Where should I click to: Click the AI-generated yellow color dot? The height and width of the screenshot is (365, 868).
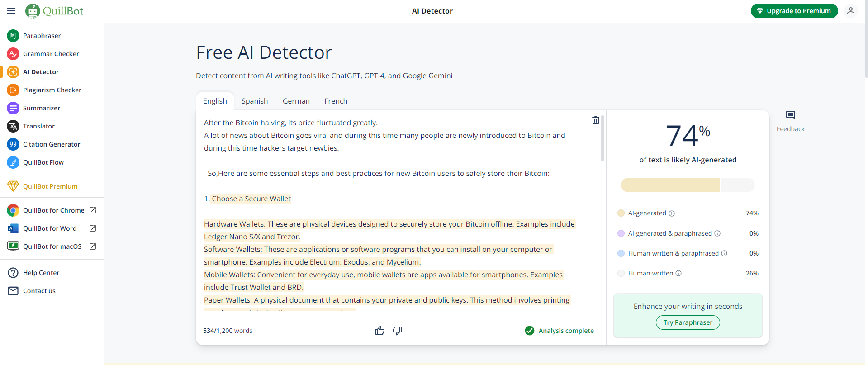[621, 213]
